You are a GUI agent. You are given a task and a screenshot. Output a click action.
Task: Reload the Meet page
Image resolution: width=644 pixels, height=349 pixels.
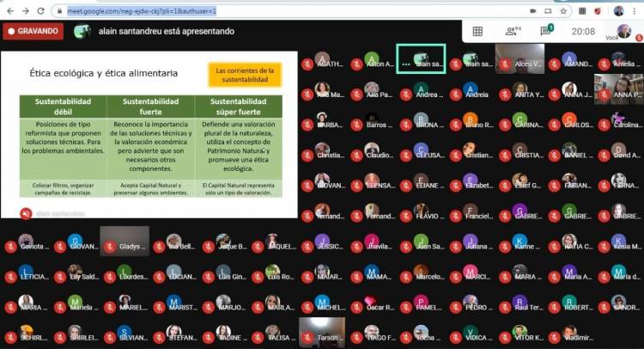tap(41, 10)
